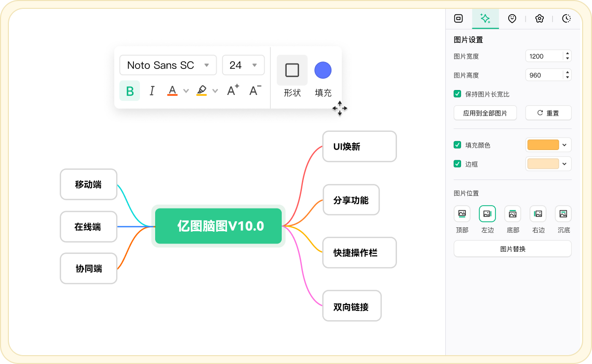Viewport: 592px width, 364px height.
Task: Select the 快捷操作栏 topic node
Action: point(360,253)
